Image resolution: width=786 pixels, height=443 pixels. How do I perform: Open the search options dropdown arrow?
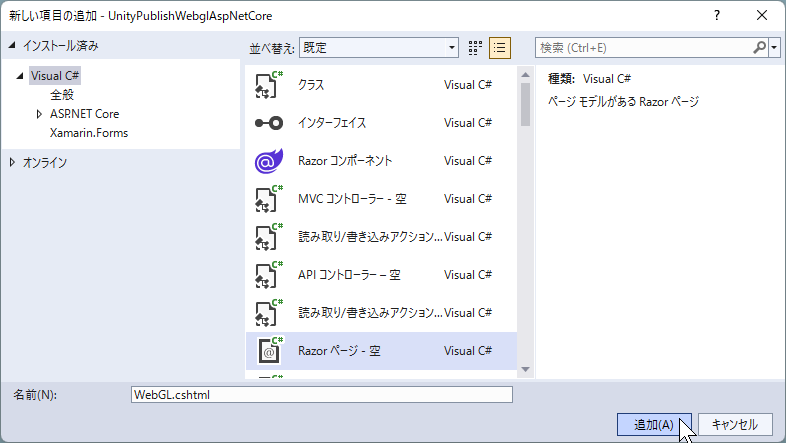(774, 48)
